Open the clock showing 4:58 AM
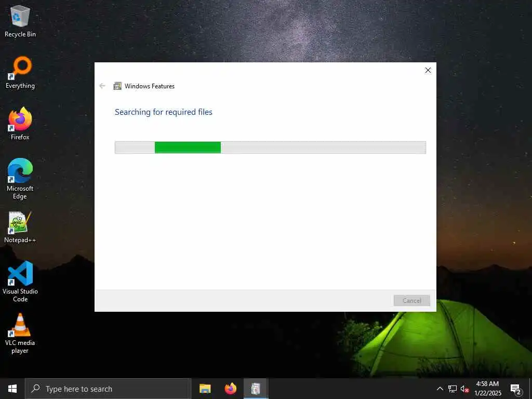Viewport: 532px width, 399px height. [487, 389]
